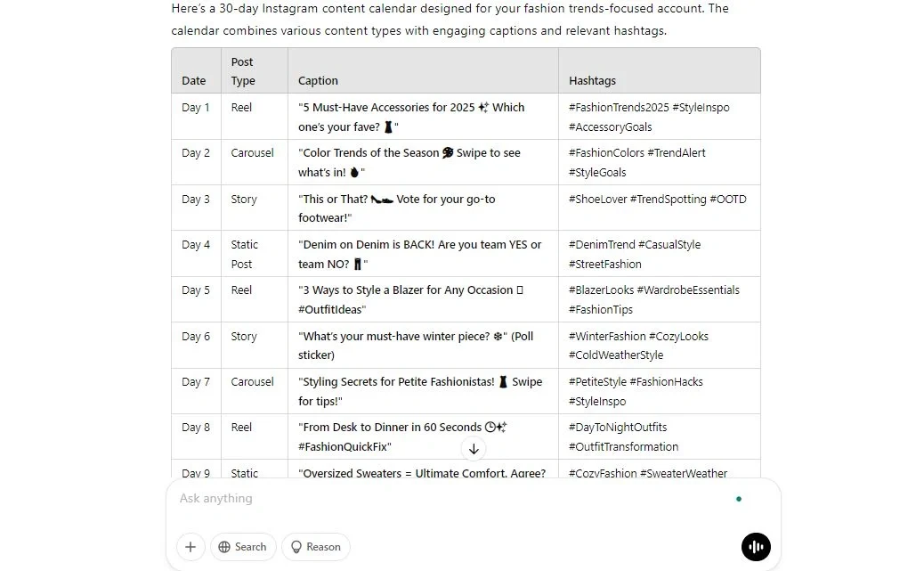Select the Hashtags column header

(592, 80)
